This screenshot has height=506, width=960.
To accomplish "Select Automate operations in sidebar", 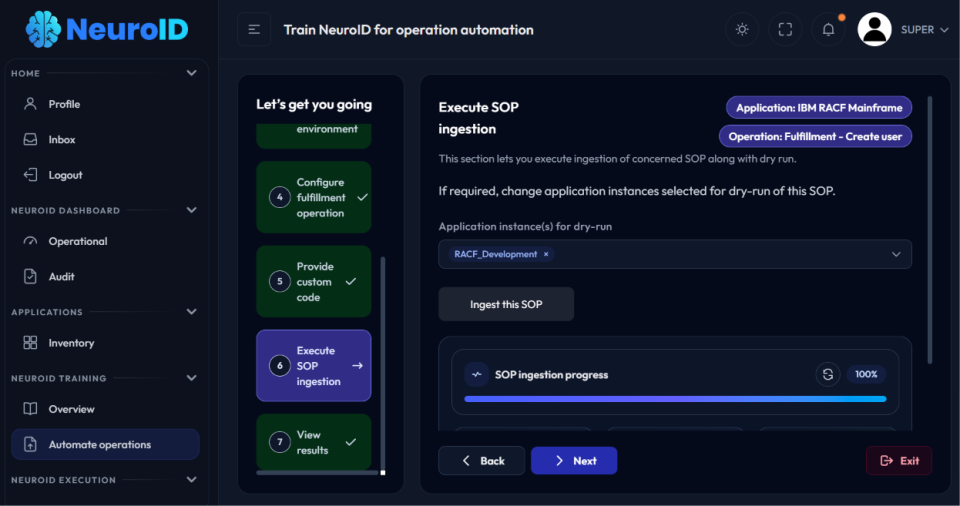I will (105, 445).
